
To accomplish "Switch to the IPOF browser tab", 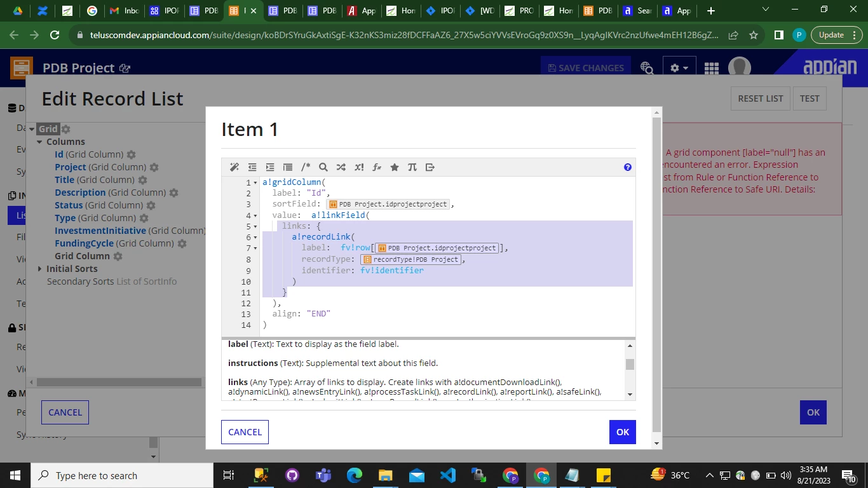I will (163, 11).
